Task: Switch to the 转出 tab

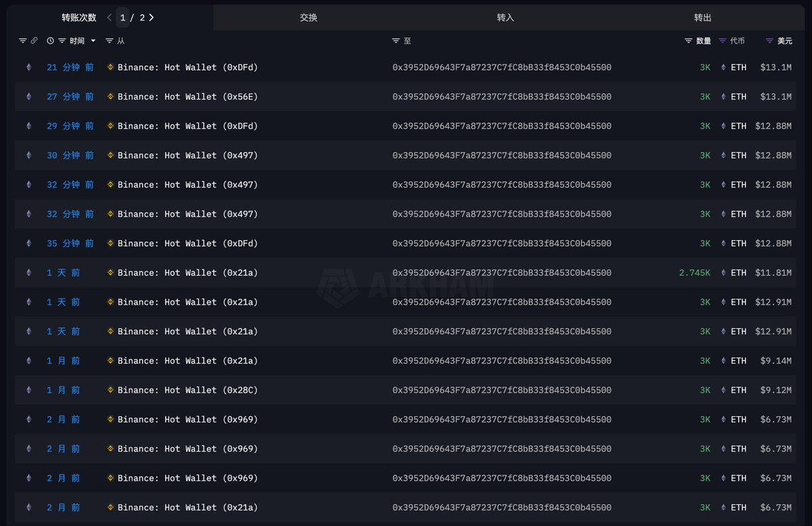Action: 703,18
